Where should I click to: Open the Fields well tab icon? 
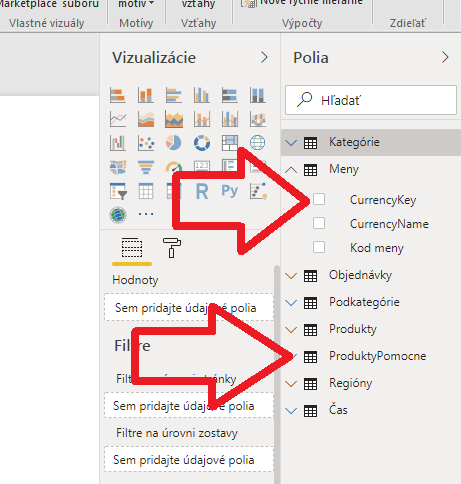[x=132, y=248]
